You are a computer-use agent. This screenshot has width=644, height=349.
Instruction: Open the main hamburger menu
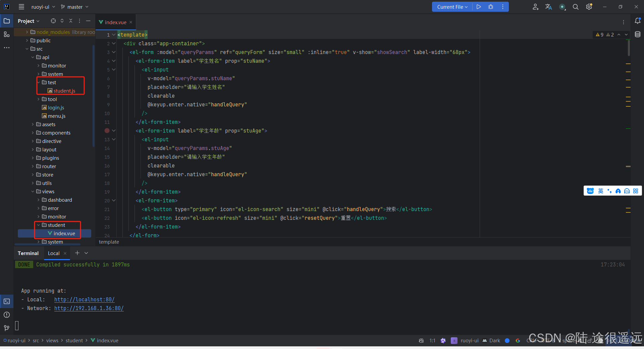[21, 7]
